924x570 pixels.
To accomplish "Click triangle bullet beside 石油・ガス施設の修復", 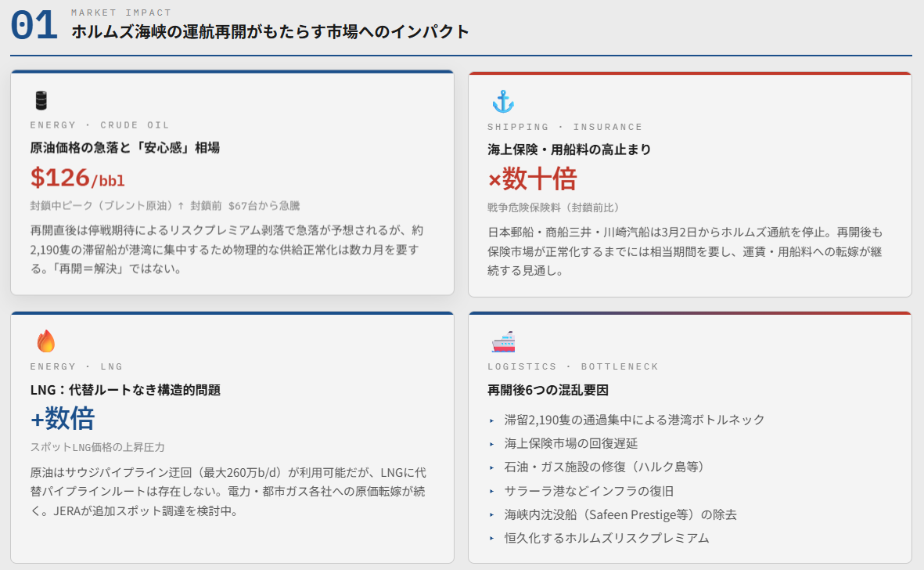I will pyautogui.click(x=491, y=467).
